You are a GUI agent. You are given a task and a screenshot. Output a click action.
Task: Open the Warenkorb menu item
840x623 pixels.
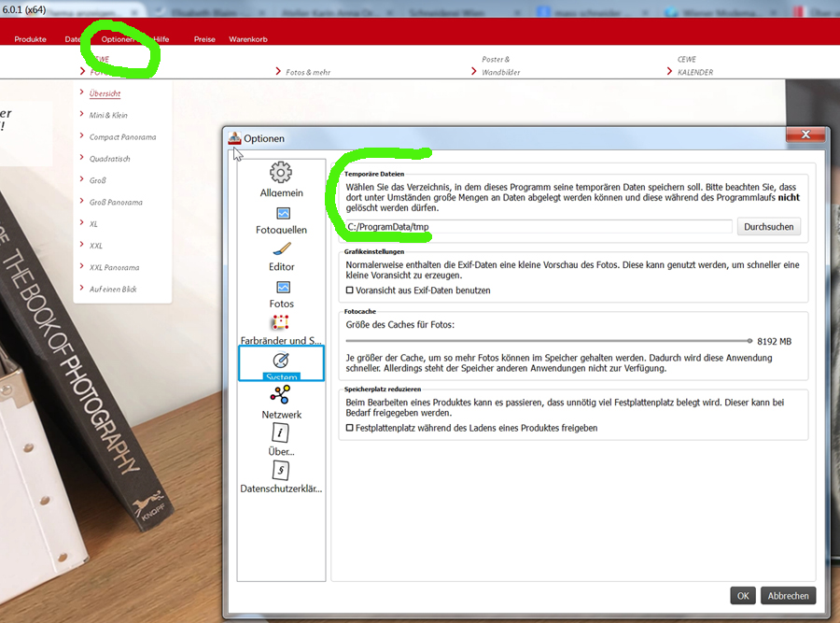click(248, 39)
